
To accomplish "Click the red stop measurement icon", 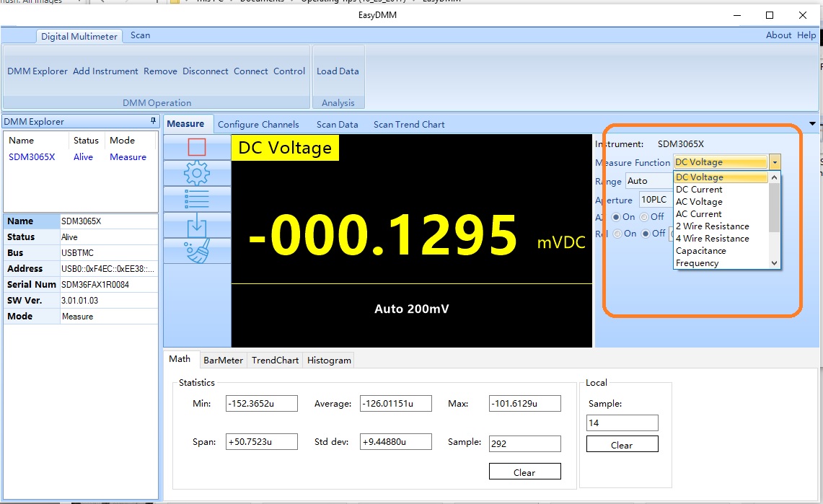I will 197,147.
